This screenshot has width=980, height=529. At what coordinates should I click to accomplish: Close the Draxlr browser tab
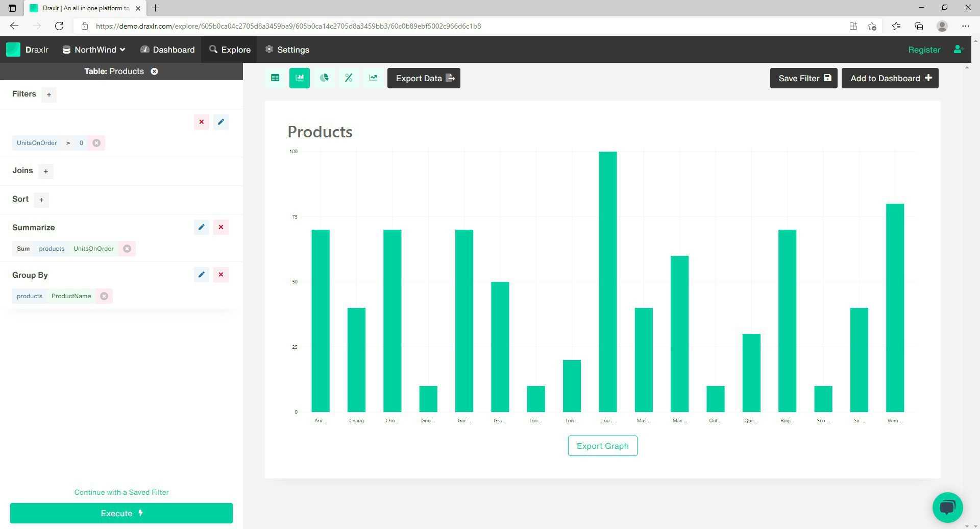[138, 8]
